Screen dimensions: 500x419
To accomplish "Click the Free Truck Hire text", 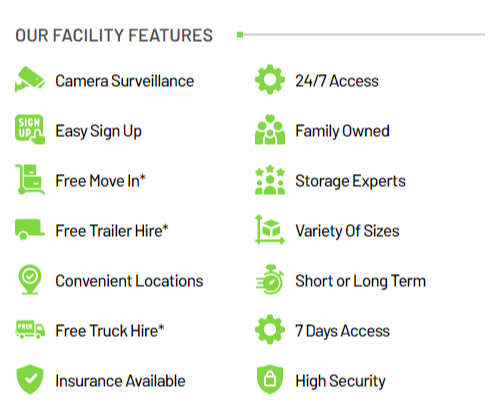I will click(110, 331).
